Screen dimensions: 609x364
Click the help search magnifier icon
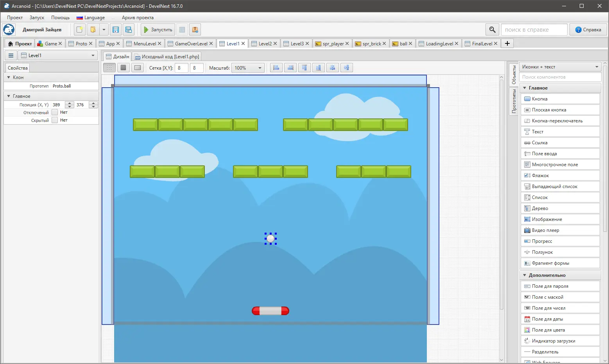(492, 30)
